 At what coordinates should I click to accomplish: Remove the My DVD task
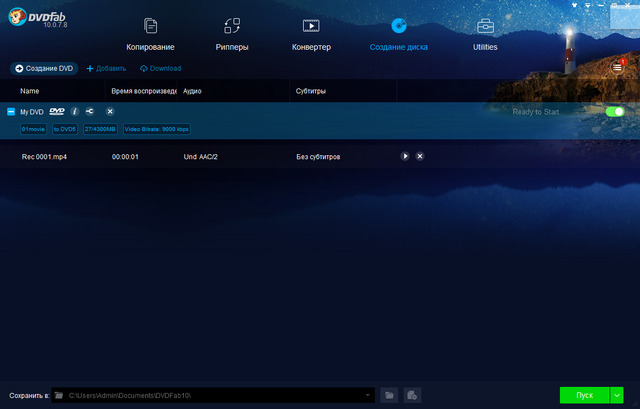coord(110,111)
